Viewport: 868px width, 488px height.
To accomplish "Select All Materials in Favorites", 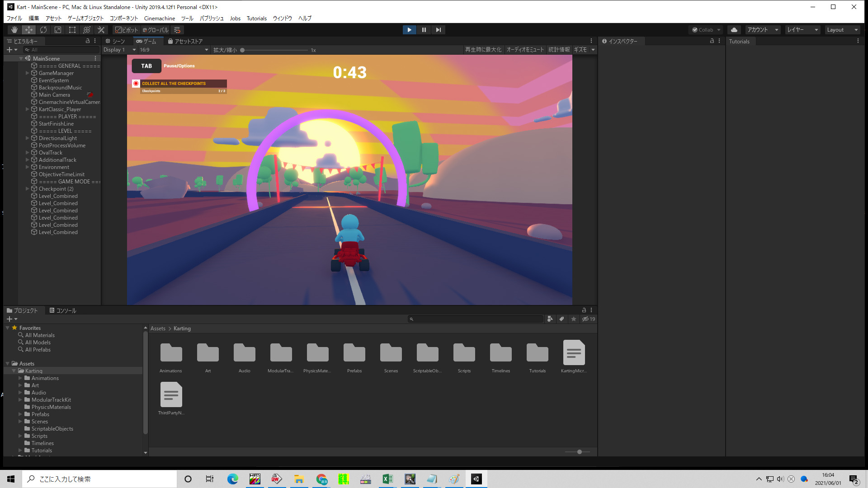I will [40, 335].
